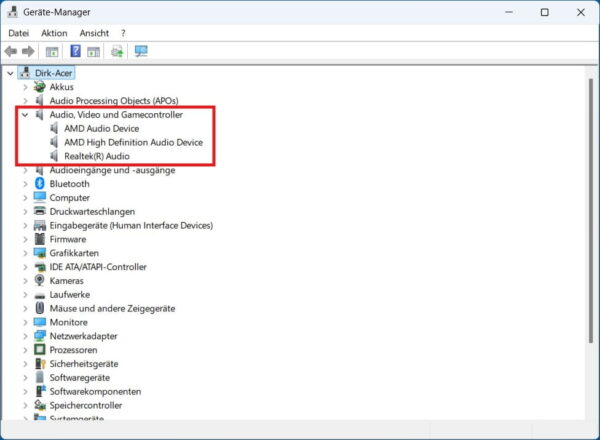Image resolution: width=600 pixels, height=440 pixels.
Task: Open the Datei menu
Action: click(x=18, y=33)
